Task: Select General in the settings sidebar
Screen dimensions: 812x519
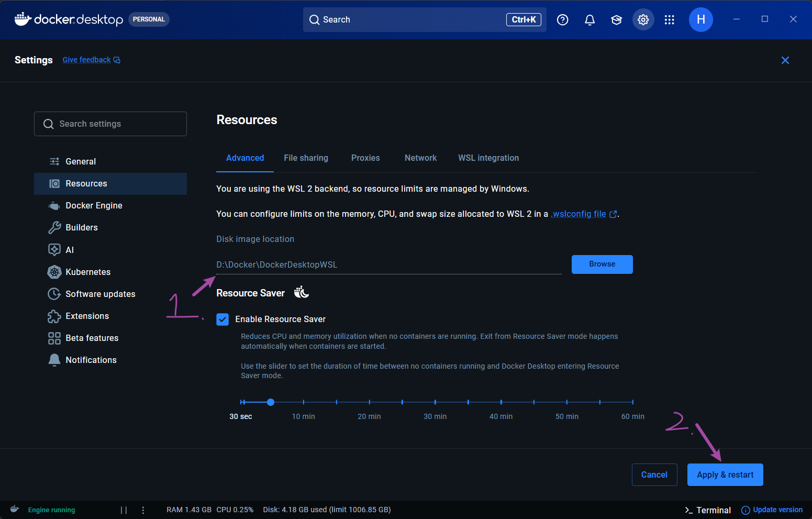Action: pos(110,162)
